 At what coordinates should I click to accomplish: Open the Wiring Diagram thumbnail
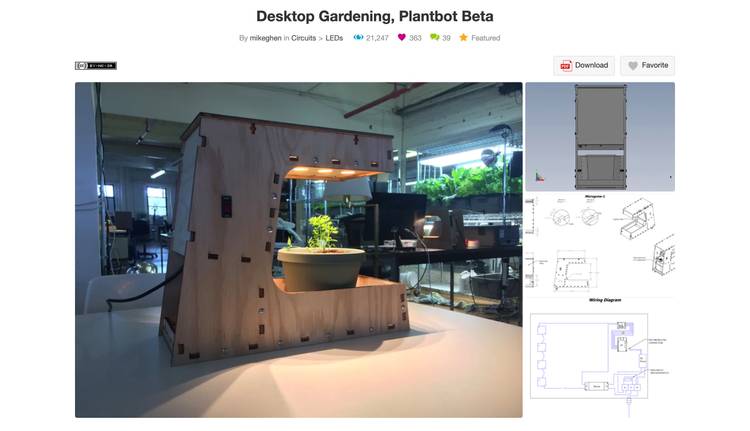point(600,357)
